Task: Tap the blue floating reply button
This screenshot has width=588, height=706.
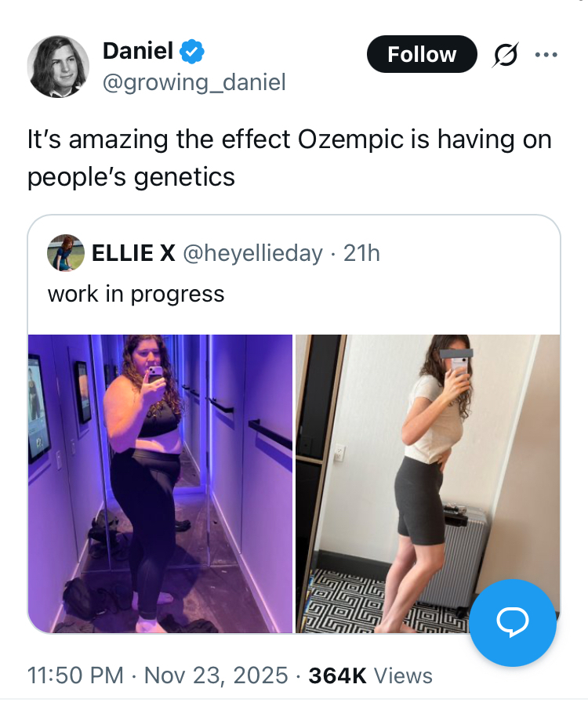Action: tap(513, 623)
